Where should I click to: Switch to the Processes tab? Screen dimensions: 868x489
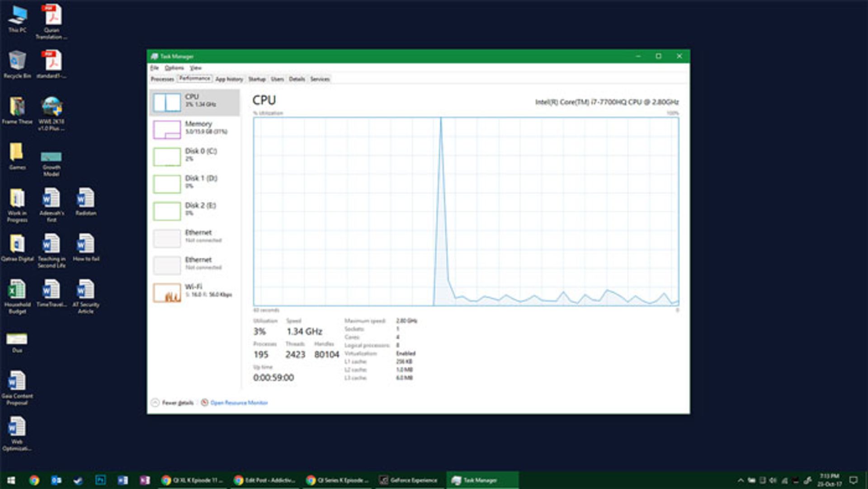(162, 79)
